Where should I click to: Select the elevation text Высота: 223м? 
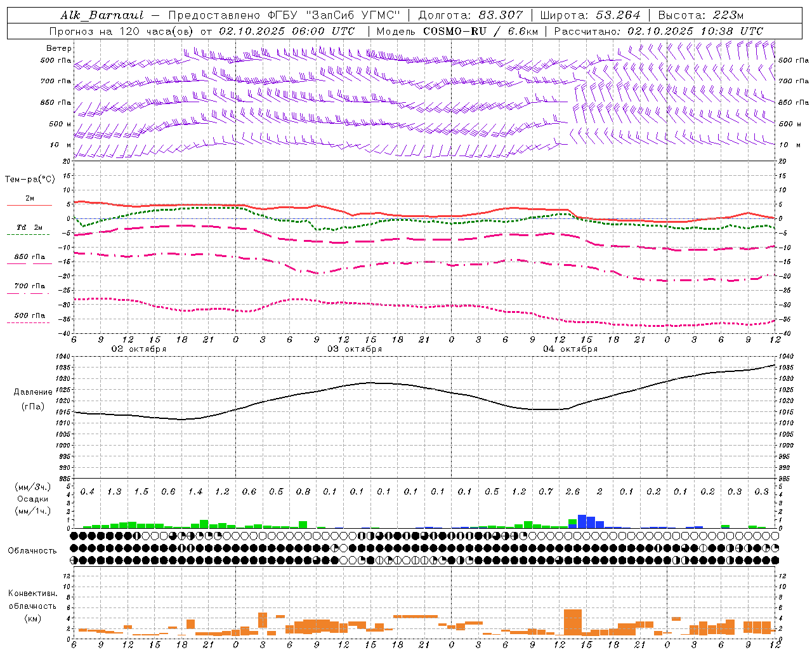700,15
